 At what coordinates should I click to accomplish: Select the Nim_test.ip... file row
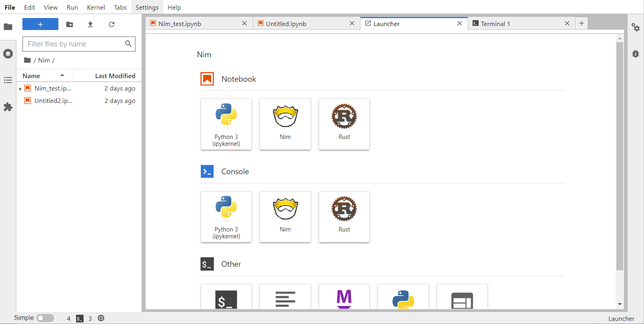click(79, 88)
